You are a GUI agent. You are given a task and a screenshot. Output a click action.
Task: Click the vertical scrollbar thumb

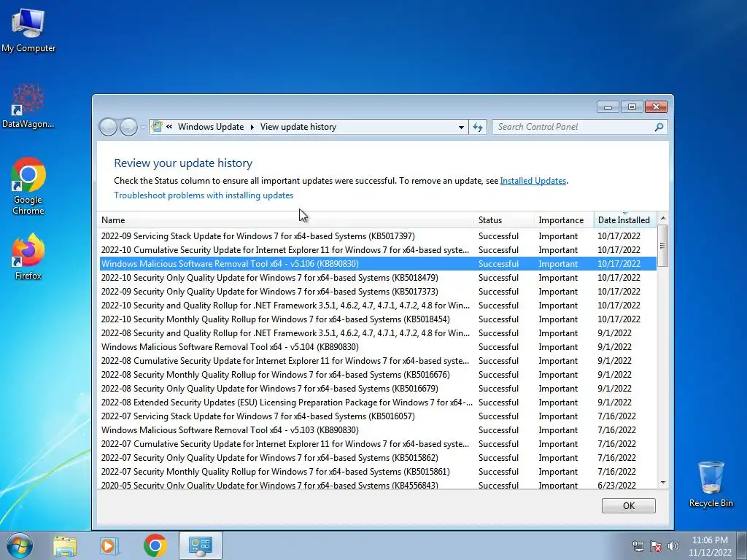[662, 246]
